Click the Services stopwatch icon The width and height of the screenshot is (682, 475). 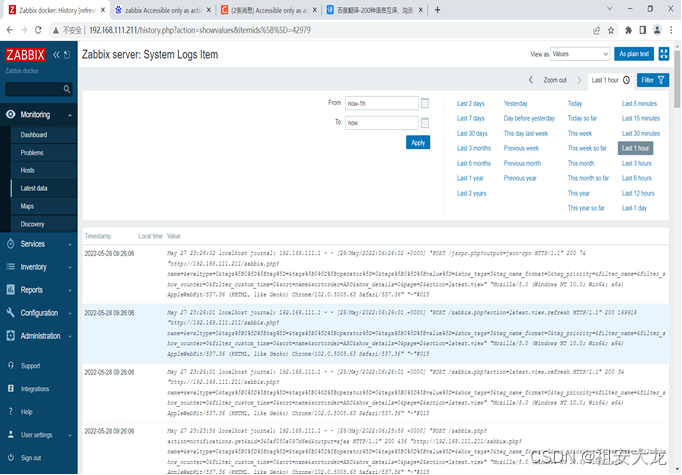(11, 244)
